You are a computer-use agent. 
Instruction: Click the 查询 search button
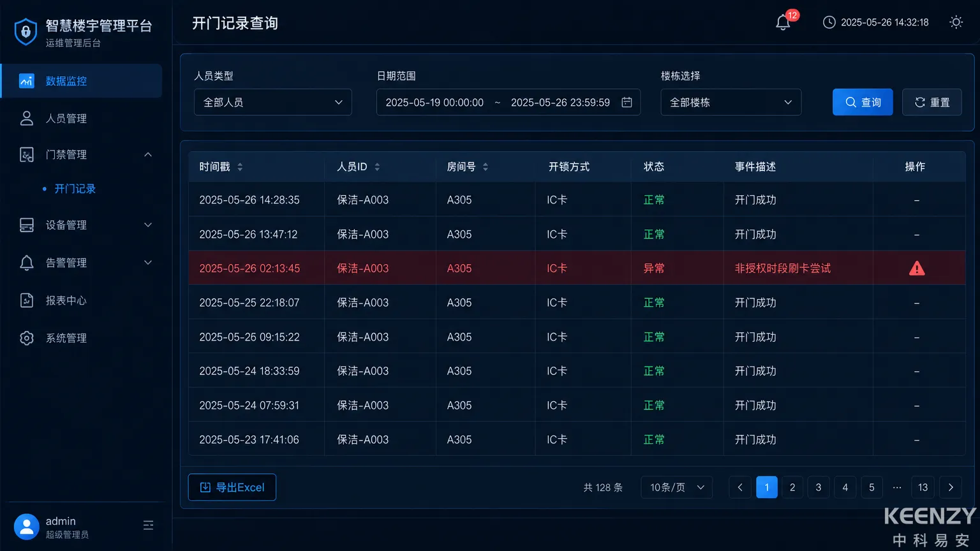(x=863, y=102)
